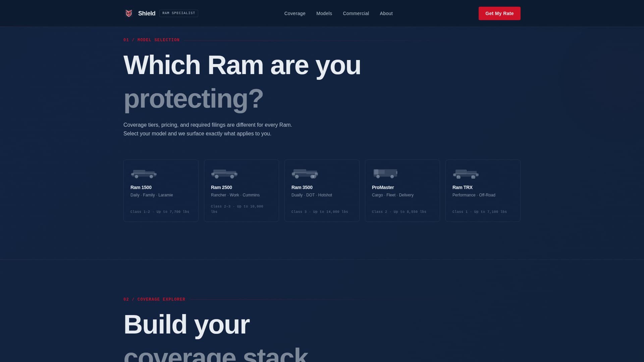Click the Ram 2500 truck icon

(224, 174)
